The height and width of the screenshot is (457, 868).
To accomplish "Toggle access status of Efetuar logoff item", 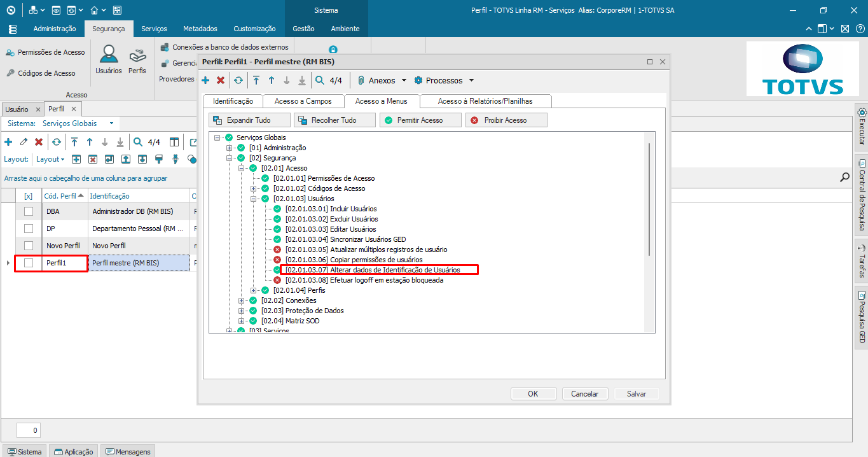I will tap(277, 280).
